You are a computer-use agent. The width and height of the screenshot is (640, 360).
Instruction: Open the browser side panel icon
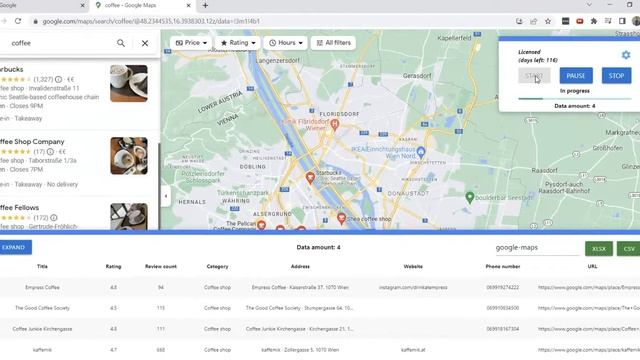click(x=622, y=21)
